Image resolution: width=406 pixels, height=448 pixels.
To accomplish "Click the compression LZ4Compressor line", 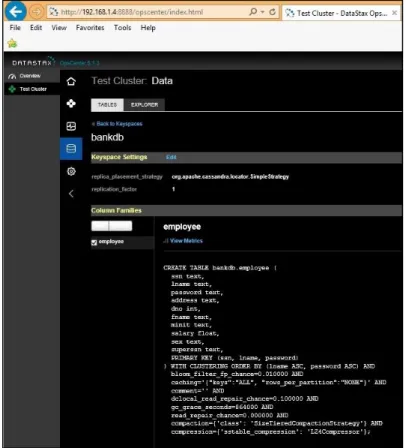I will click(x=270, y=432).
